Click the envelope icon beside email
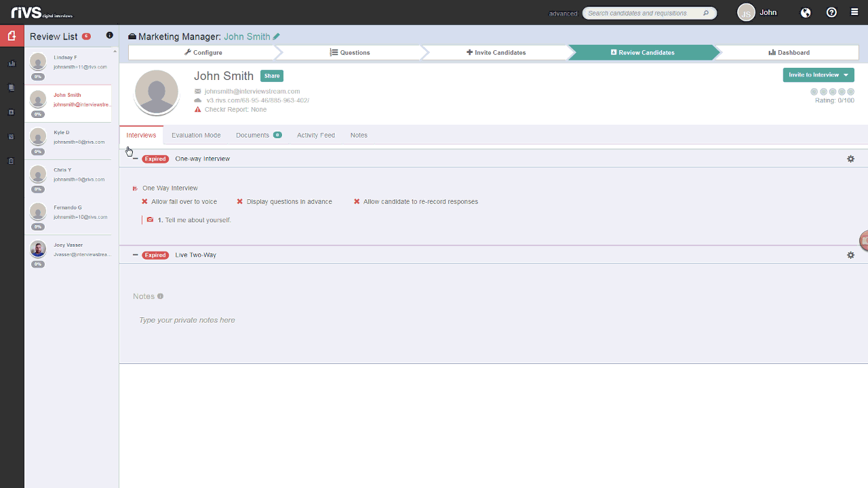This screenshot has width=868, height=488. (198, 91)
